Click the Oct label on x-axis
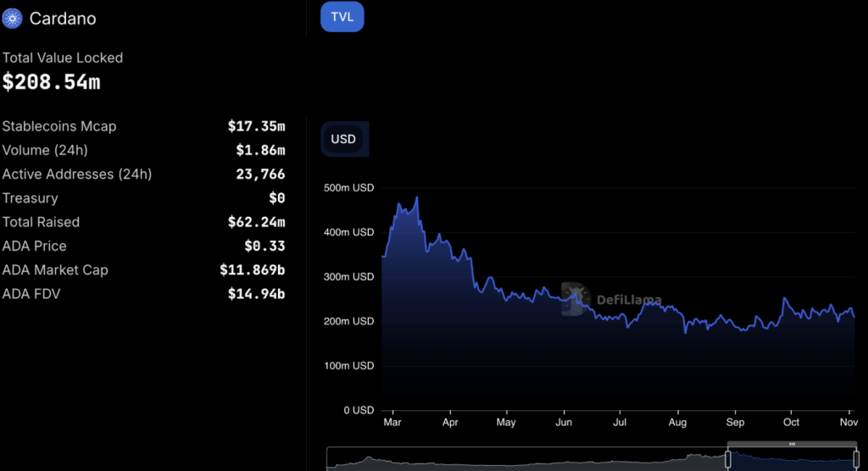 click(791, 423)
